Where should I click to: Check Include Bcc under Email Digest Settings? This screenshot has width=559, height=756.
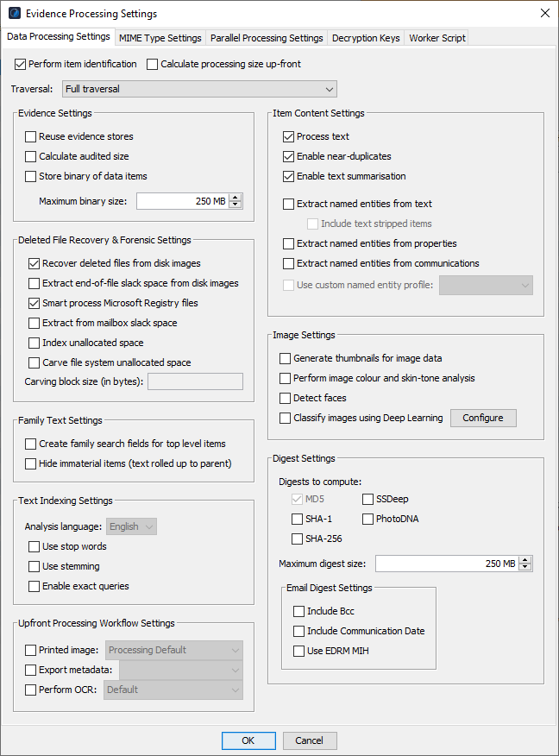[301, 611]
